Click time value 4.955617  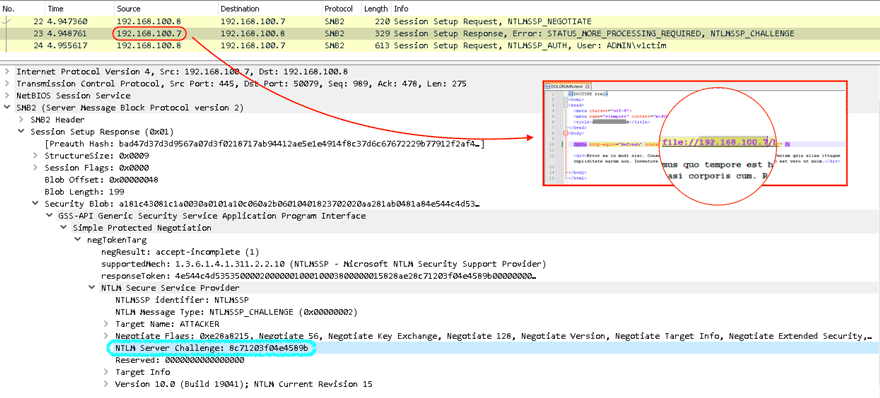pyautogui.click(x=68, y=45)
